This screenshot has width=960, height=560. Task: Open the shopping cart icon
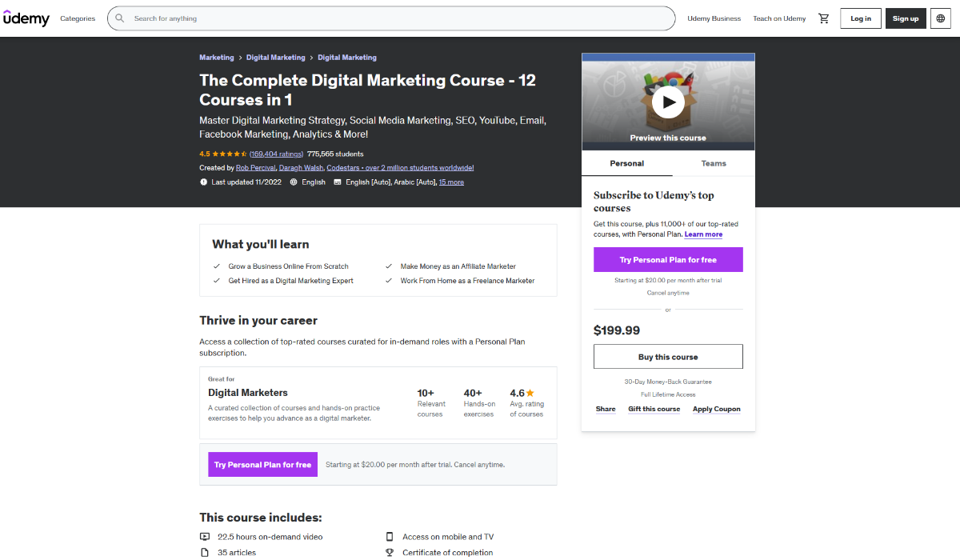point(823,18)
